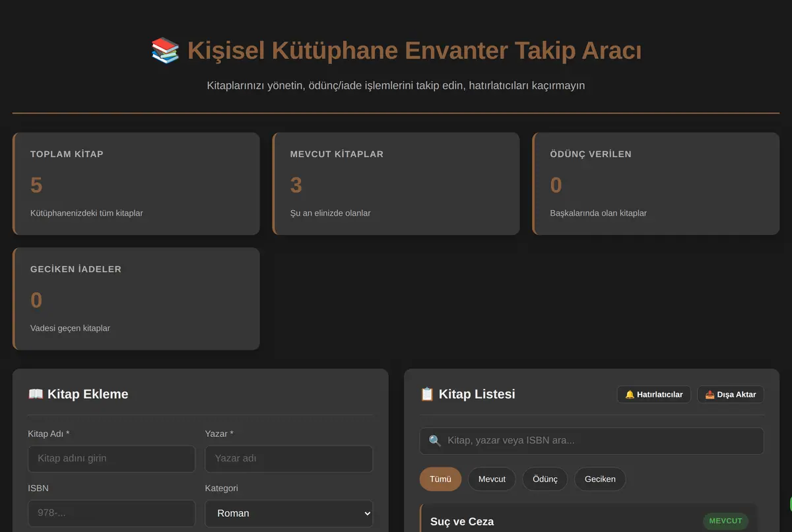Select the Mevcut filter tab
This screenshot has height=532, width=792.
[492, 479]
